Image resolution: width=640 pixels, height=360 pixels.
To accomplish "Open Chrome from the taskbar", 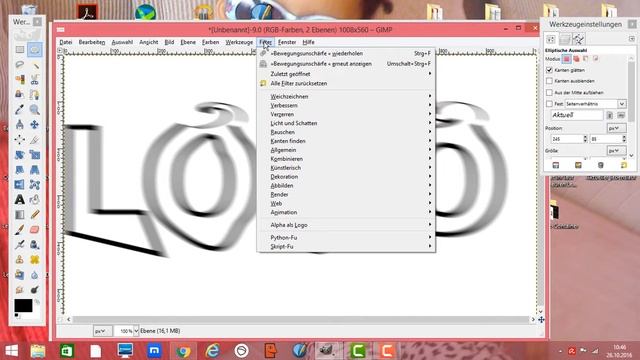I will click(x=183, y=351).
